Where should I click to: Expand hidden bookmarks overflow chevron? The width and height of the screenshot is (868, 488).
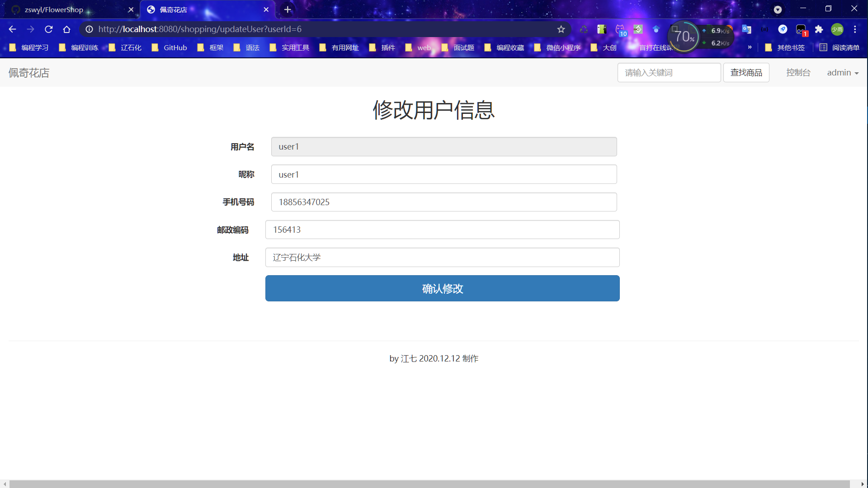(750, 47)
